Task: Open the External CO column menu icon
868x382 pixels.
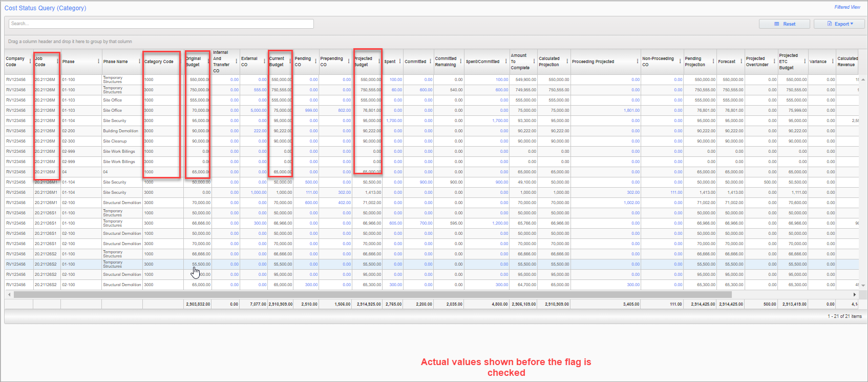Action: 264,62
